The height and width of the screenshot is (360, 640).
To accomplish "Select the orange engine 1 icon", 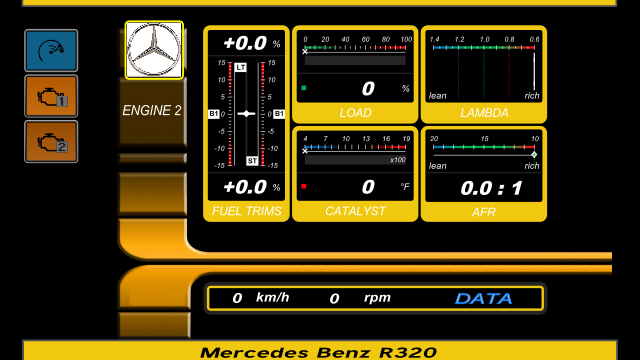I will [51, 96].
